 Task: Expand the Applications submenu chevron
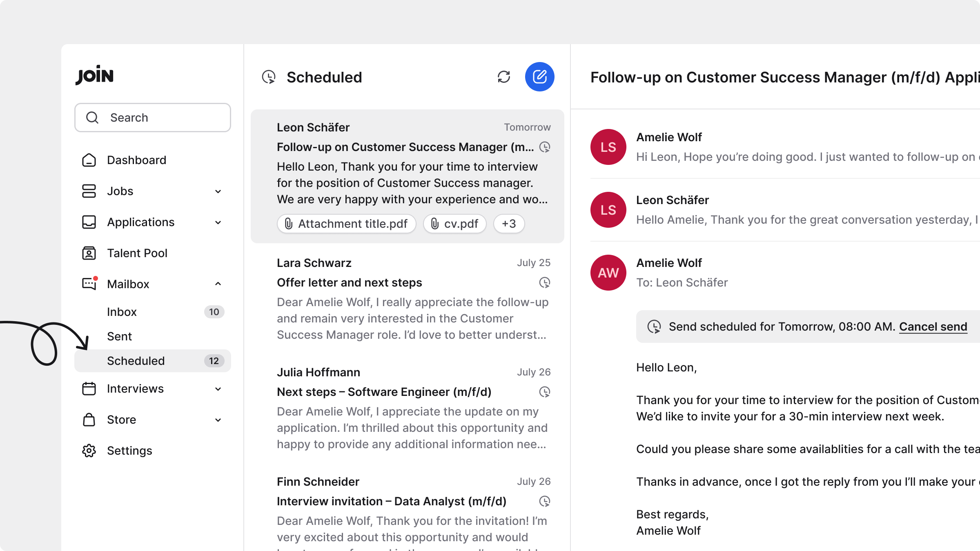(x=218, y=222)
